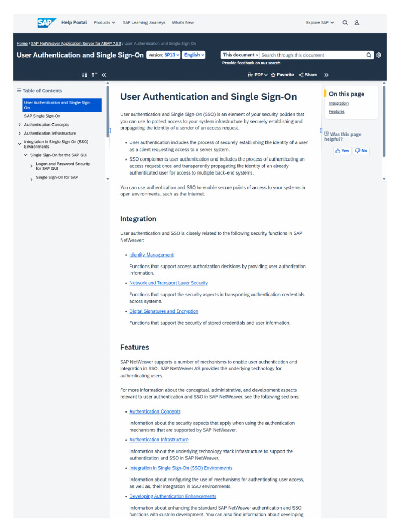The height and width of the screenshot is (532, 399).
Task: Expand Authentication Concepts tree node
Action: pos(19,125)
